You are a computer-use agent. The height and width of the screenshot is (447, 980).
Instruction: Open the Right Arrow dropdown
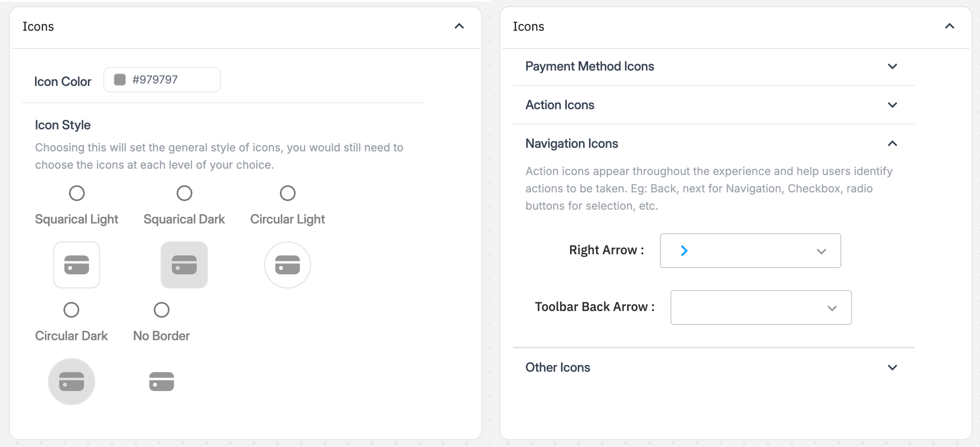click(750, 251)
